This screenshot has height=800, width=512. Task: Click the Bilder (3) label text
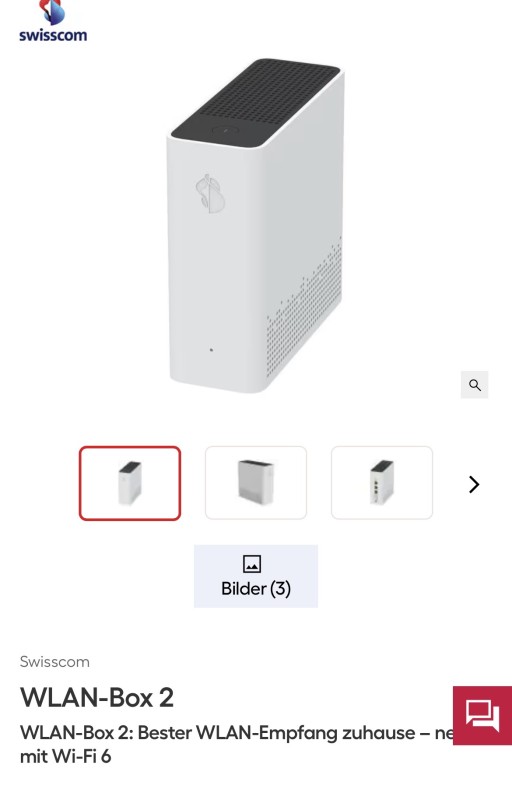click(x=256, y=589)
